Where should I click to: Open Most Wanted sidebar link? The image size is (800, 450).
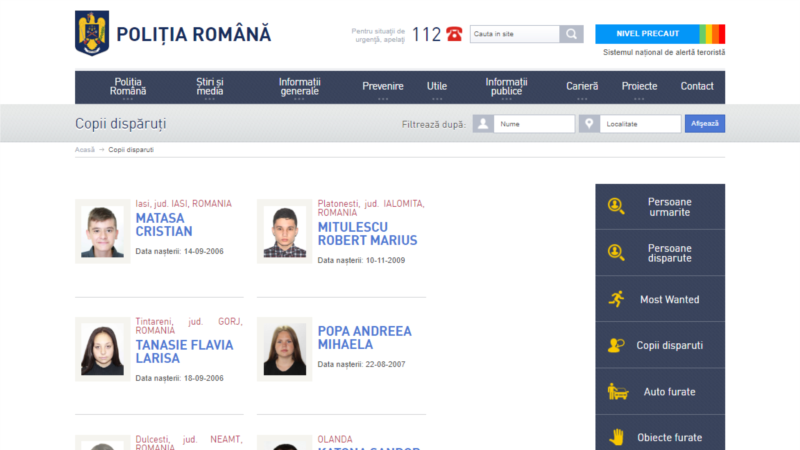point(660,299)
